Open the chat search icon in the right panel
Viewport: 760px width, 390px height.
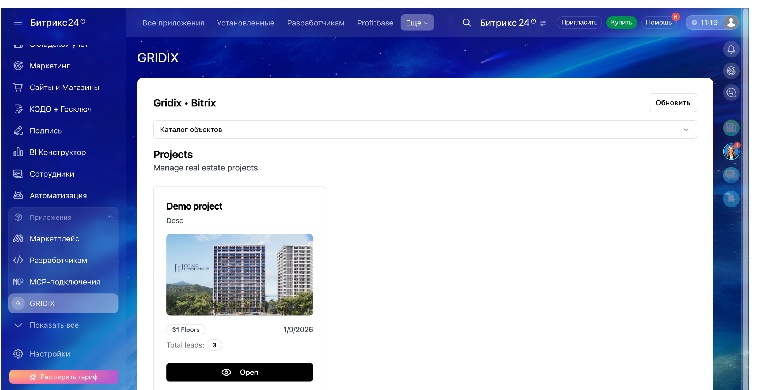click(731, 92)
